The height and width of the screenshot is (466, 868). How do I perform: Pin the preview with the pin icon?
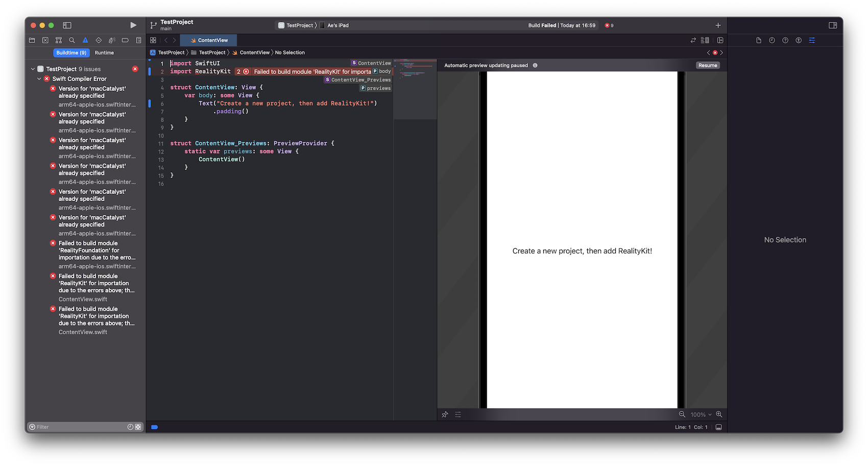445,414
